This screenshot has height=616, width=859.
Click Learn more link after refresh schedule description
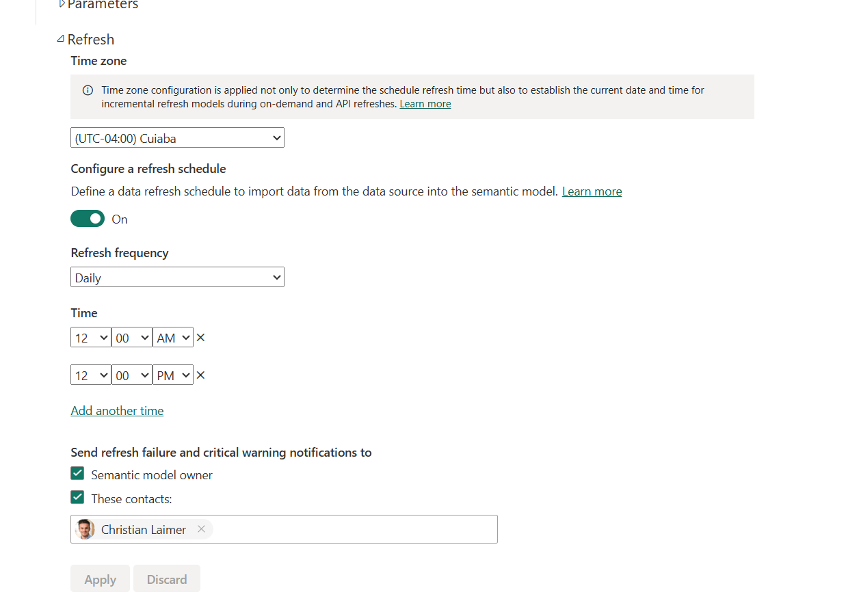[592, 191]
